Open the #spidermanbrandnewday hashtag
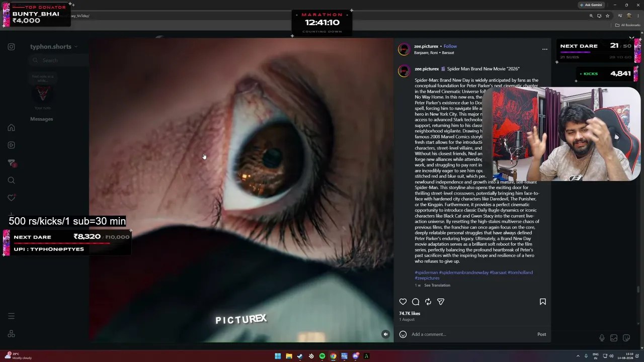644x362 pixels. (464, 273)
